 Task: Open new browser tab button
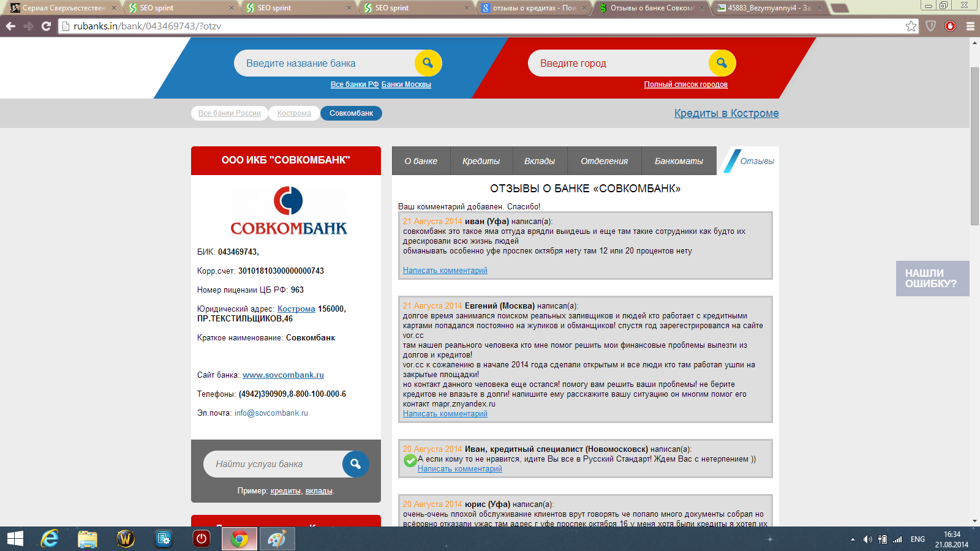(x=840, y=8)
